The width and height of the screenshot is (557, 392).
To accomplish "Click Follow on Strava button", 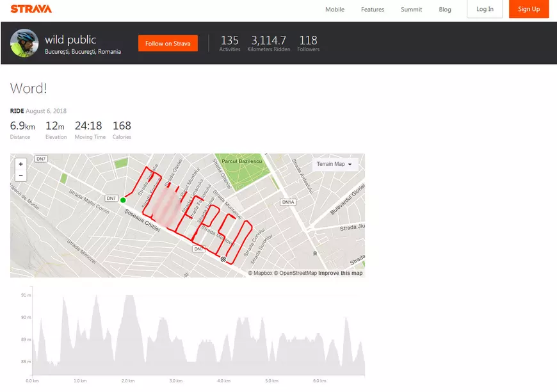I will pos(168,44).
